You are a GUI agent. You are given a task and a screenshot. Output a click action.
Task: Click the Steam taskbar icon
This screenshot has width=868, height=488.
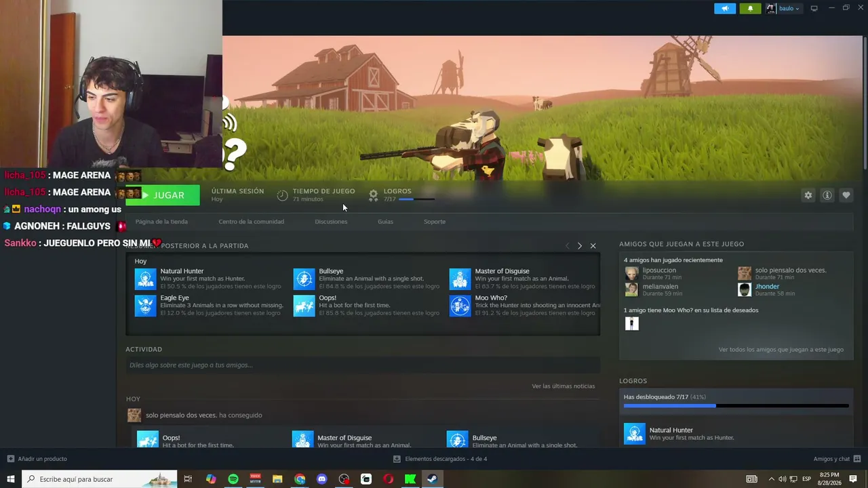[432, 479]
